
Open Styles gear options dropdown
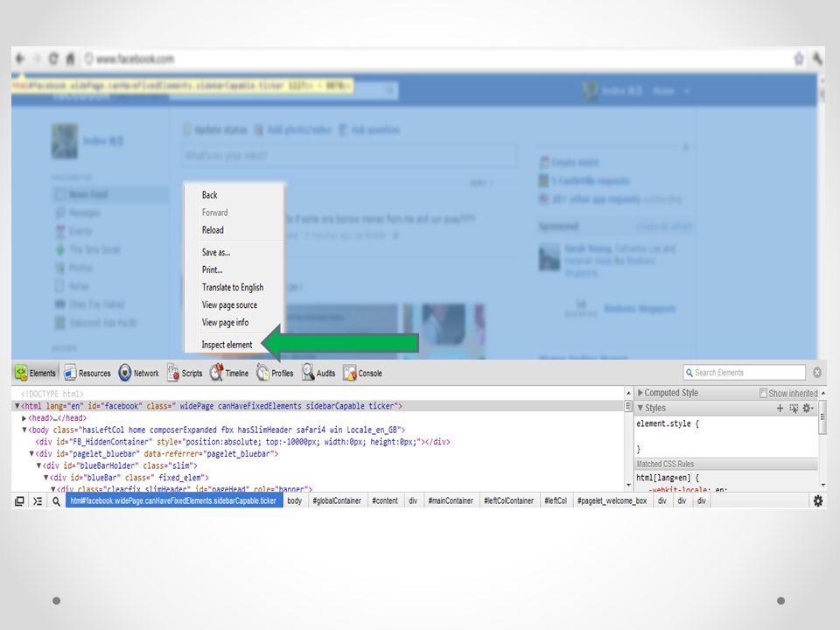pos(808,409)
